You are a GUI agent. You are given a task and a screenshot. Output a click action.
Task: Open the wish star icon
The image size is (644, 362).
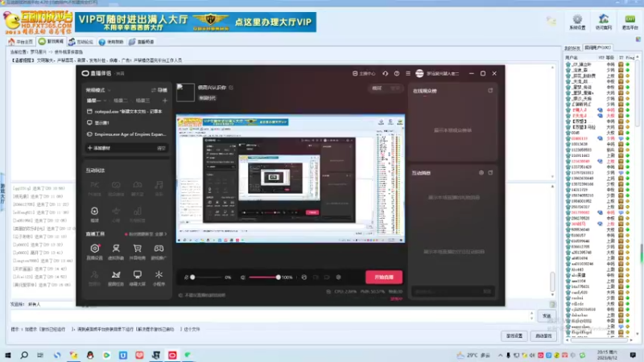coord(116,214)
